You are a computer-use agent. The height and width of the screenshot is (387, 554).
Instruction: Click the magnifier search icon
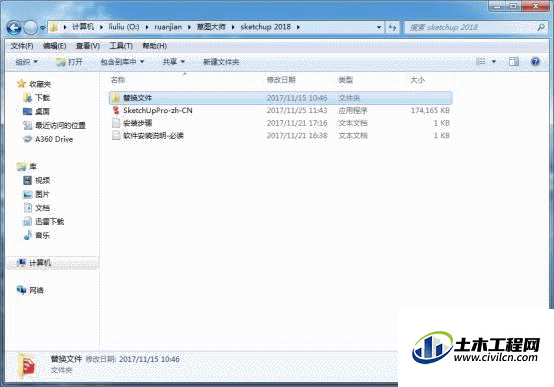pos(541,27)
